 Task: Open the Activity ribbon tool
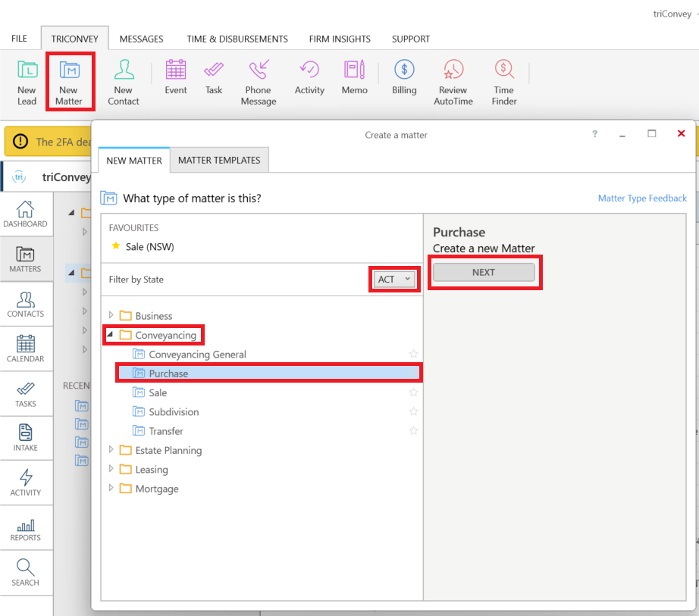point(309,77)
